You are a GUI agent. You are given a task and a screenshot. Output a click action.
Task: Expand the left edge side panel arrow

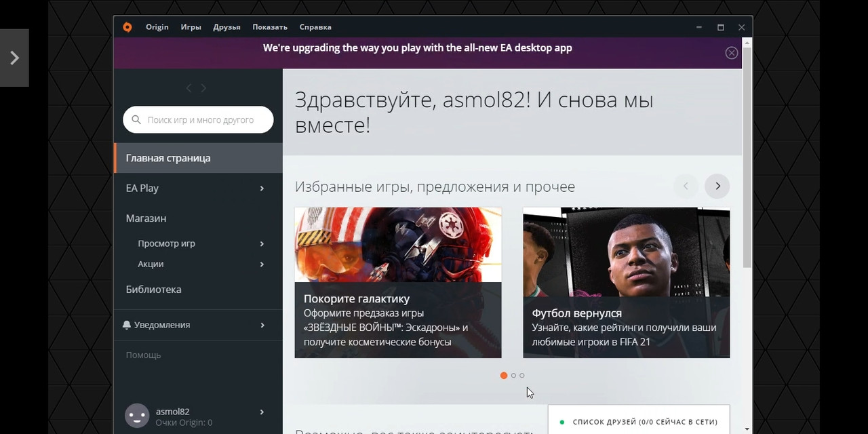[14, 58]
